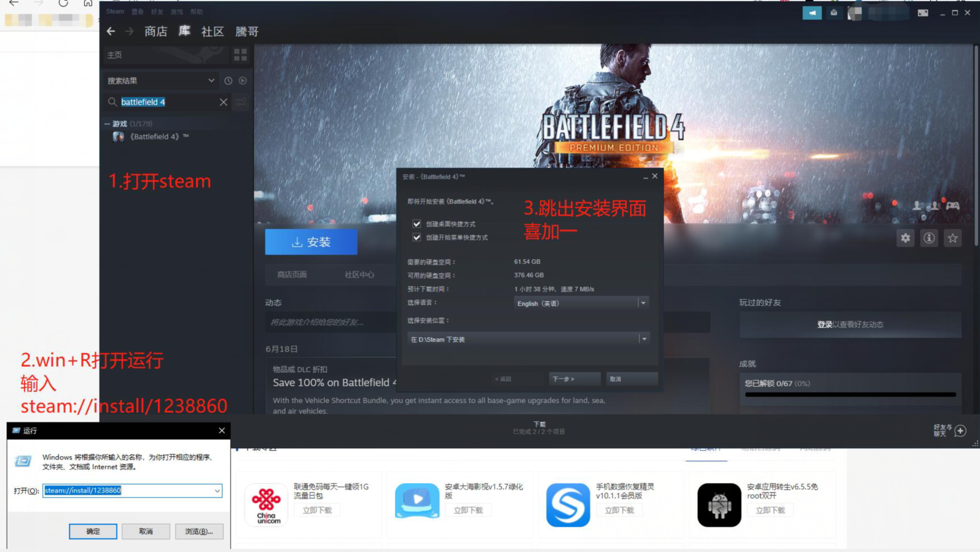Open game settings gear icon
This screenshot has width=980, height=552.
[x=906, y=238]
